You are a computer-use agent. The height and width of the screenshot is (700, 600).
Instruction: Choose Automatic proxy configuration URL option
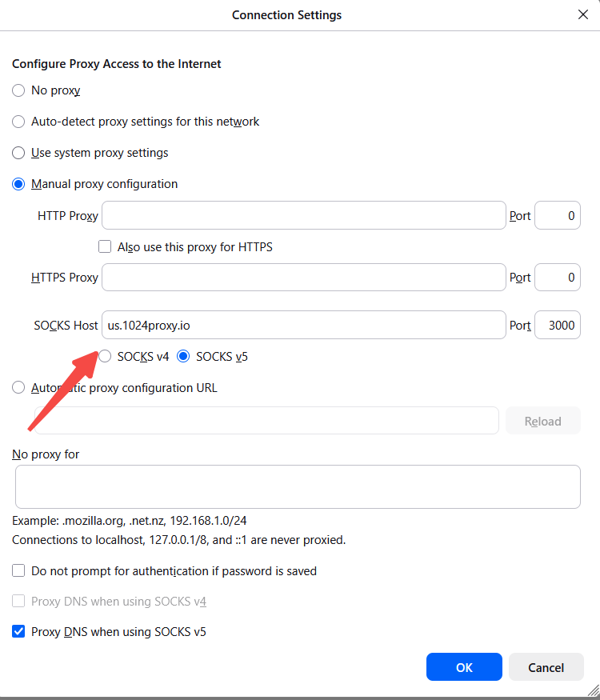18,388
